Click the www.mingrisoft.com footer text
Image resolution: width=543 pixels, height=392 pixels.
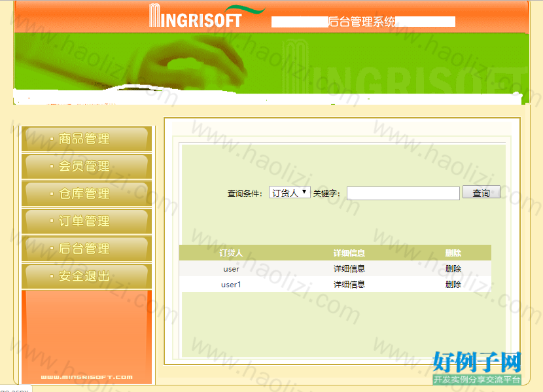[86, 377]
